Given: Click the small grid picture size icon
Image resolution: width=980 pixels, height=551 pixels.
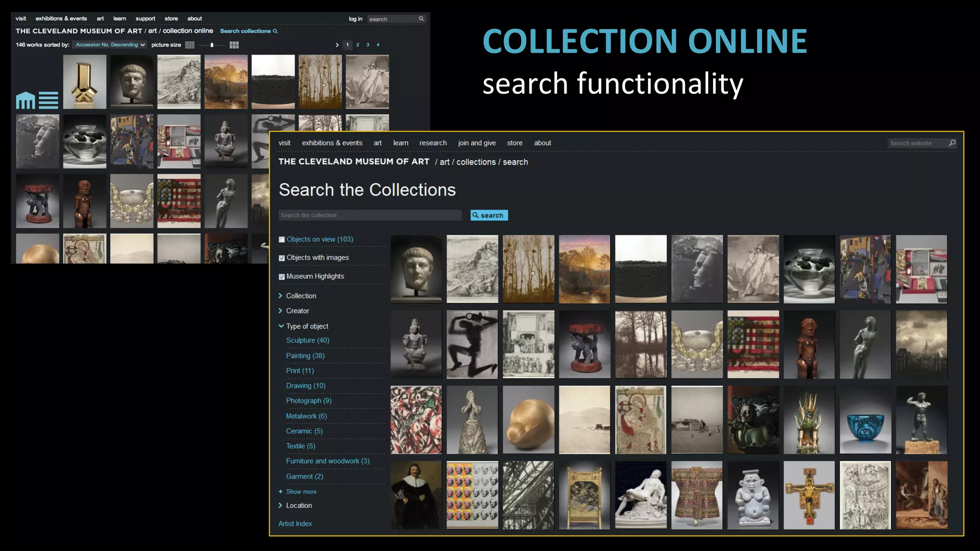Looking at the screenshot, I should [190, 45].
